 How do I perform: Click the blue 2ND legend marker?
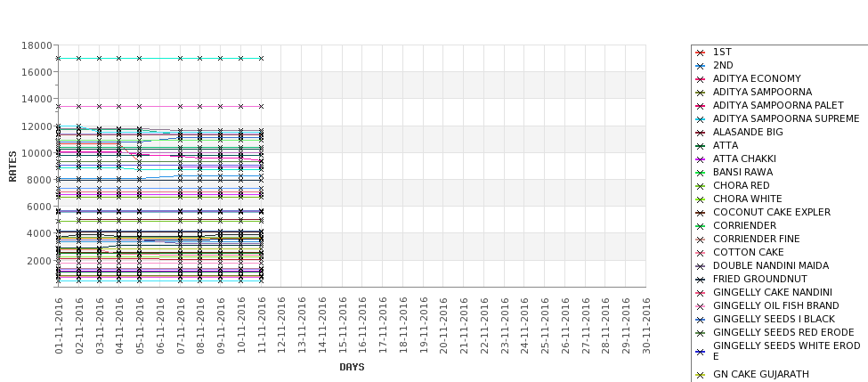click(x=701, y=66)
